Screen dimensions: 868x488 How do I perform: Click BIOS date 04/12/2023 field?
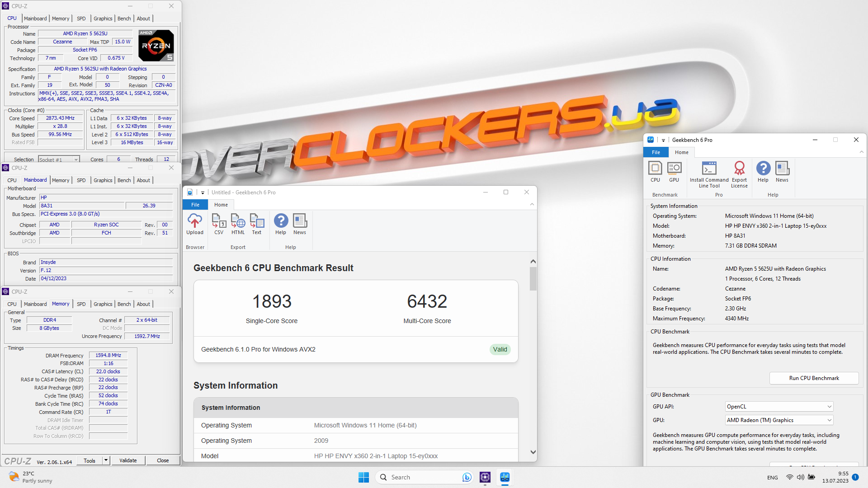[x=106, y=278]
